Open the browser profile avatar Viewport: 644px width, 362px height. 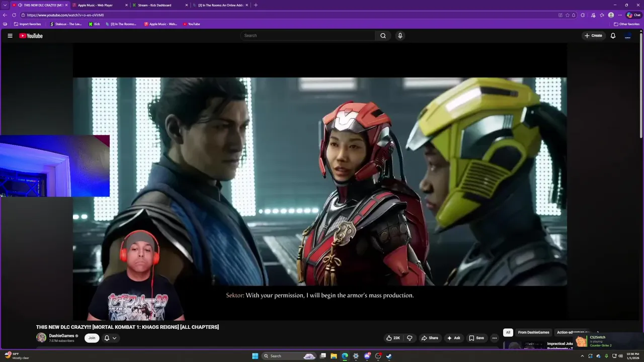point(611,15)
